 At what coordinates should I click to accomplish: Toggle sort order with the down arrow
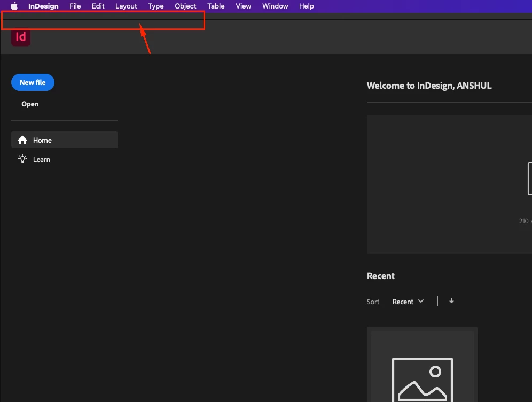(451, 301)
